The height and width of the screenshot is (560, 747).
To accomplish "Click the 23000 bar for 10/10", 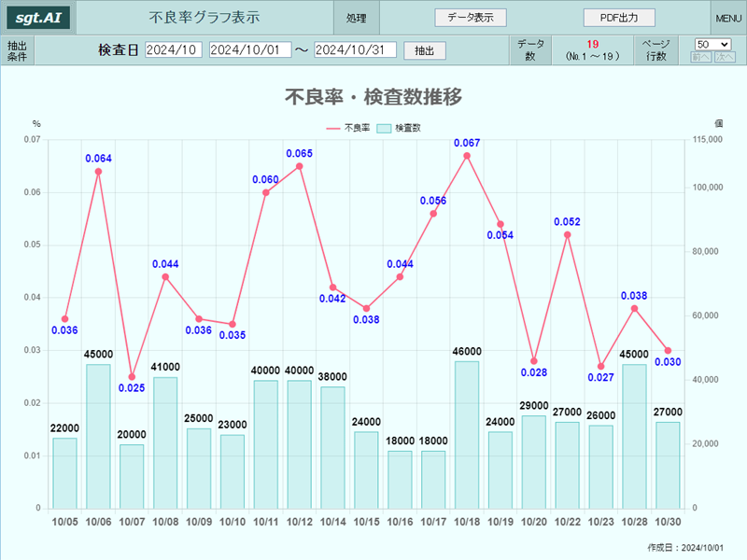I will point(233,471).
